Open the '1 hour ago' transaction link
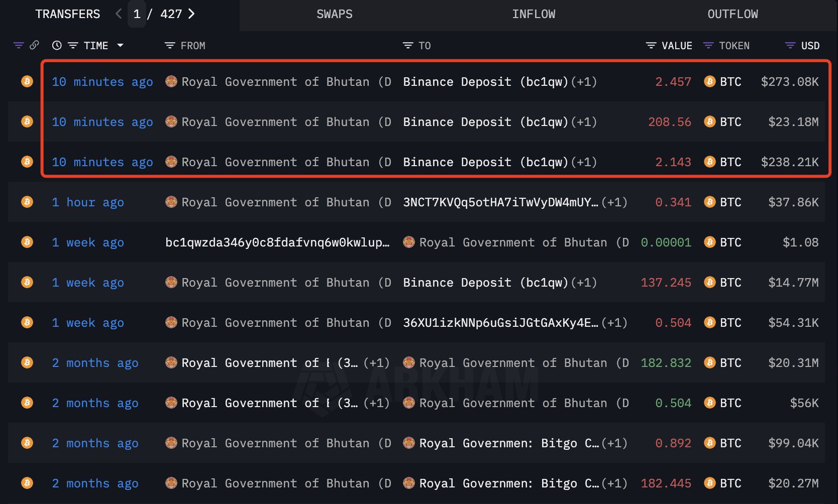 pos(88,202)
